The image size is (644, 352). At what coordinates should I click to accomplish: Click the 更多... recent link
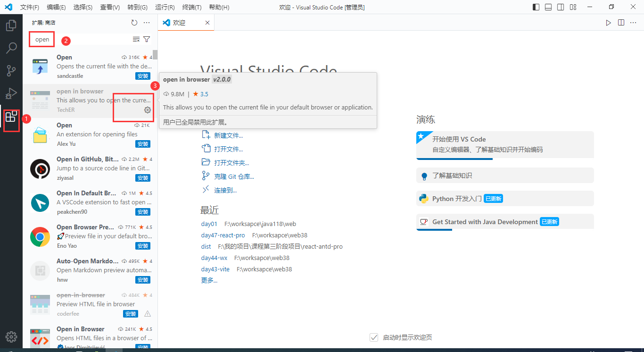[209, 280]
